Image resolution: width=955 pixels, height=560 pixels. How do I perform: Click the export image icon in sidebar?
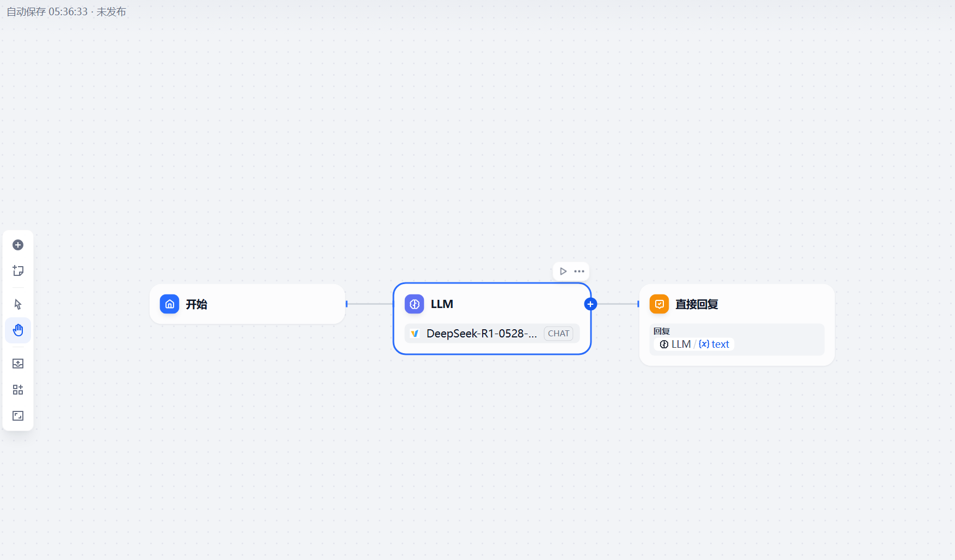tap(18, 364)
